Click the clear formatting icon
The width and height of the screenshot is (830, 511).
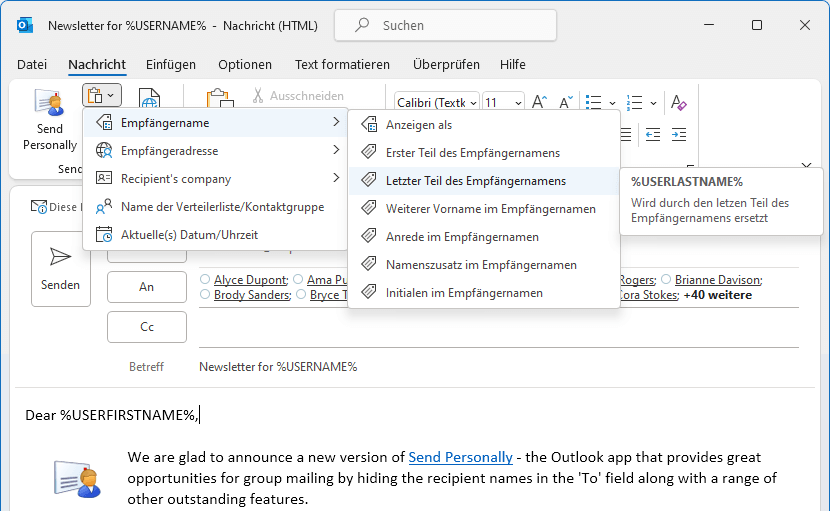pyautogui.click(x=679, y=102)
